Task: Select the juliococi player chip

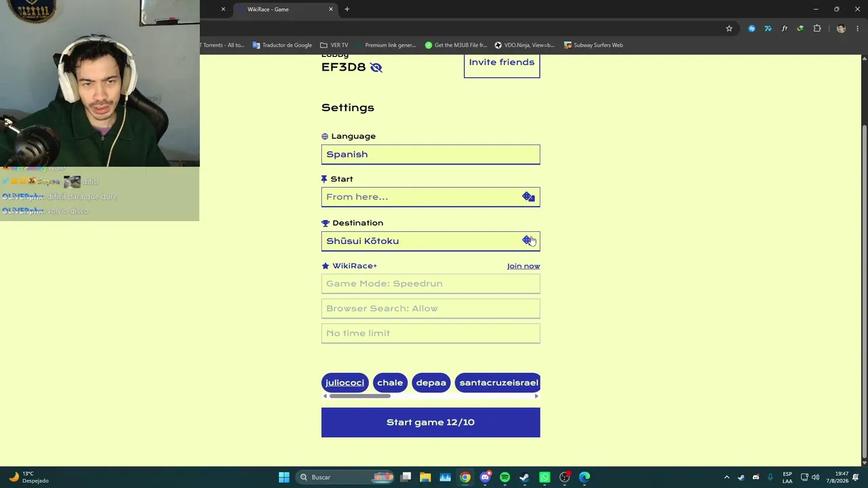Action: (x=344, y=382)
